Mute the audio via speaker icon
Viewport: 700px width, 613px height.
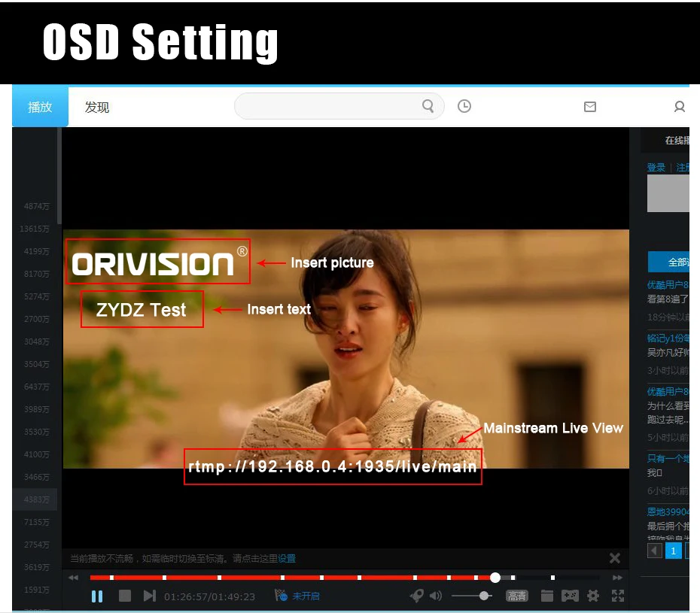click(436, 596)
